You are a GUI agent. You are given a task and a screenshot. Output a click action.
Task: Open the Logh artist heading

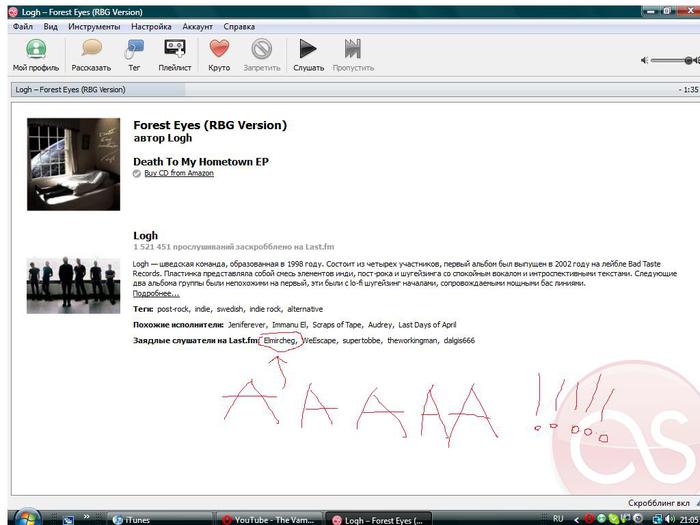(x=146, y=236)
